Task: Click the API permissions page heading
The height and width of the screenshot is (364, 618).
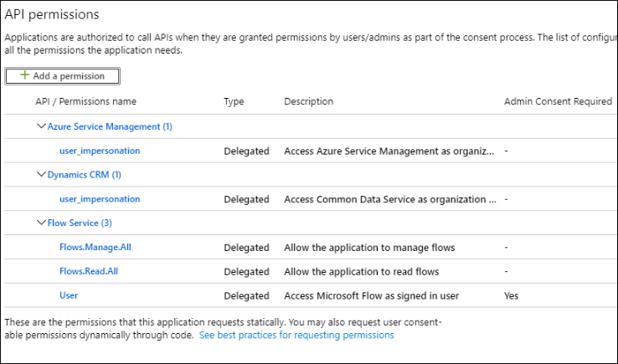Action: click(x=52, y=14)
